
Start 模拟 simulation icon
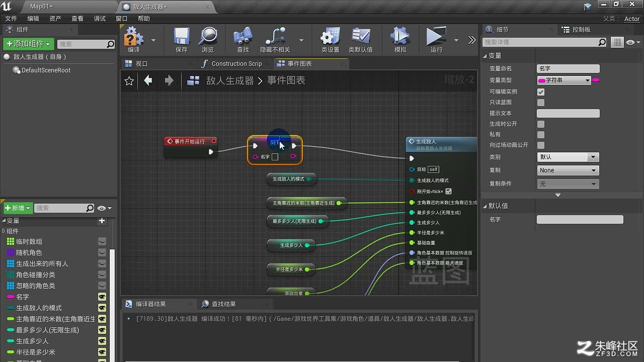(400, 39)
